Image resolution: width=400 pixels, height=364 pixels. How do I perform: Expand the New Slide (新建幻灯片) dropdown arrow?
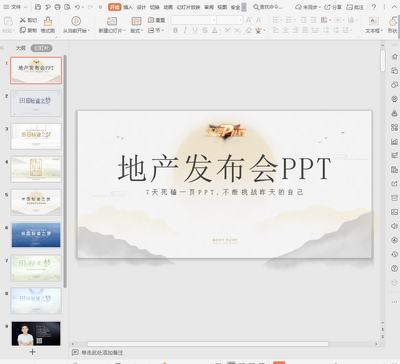pyautogui.click(x=124, y=31)
